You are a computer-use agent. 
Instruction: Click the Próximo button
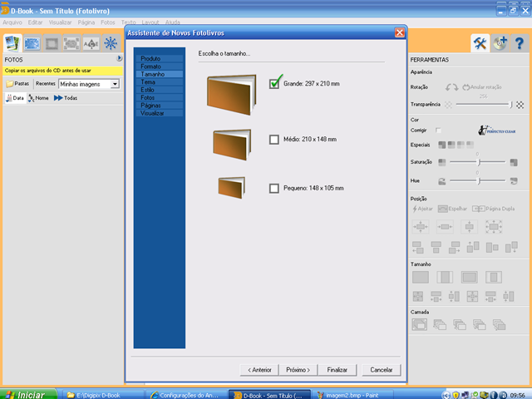pyautogui.click(x=298, y=370)
